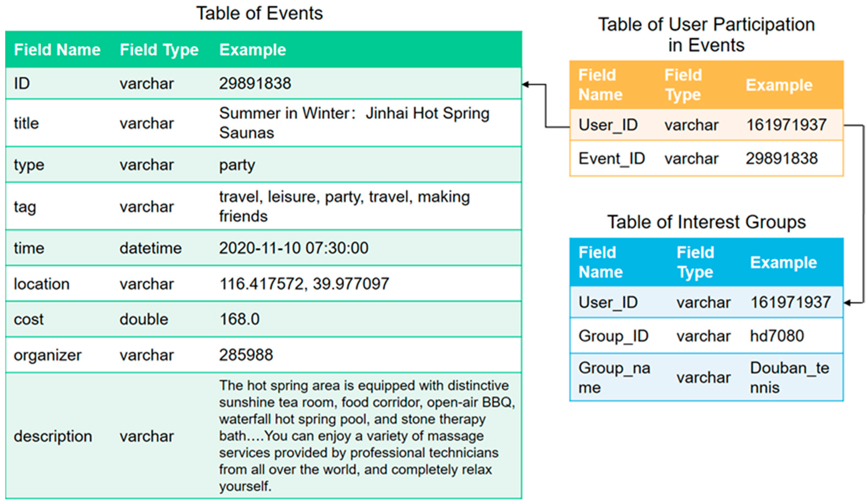Screen dimensions: 868x504
Task: Click the "hd7080" group example value
Action: point(777,336)
